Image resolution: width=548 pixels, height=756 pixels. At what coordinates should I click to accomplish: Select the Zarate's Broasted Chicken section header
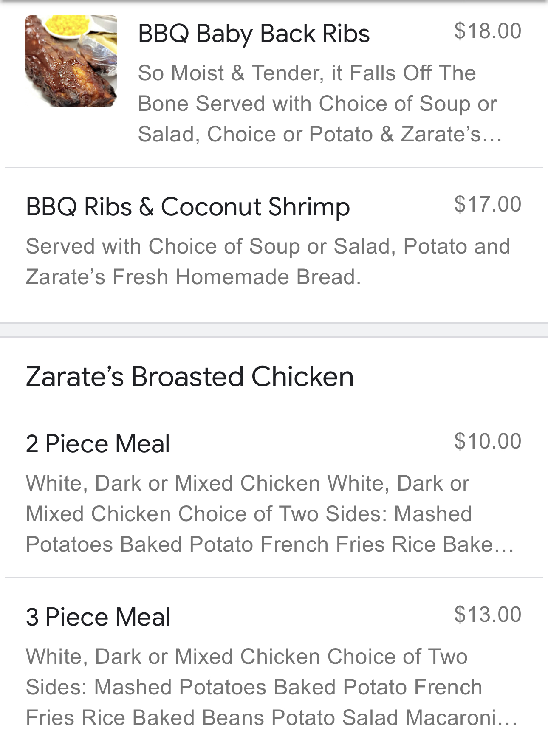pos(189,377)
